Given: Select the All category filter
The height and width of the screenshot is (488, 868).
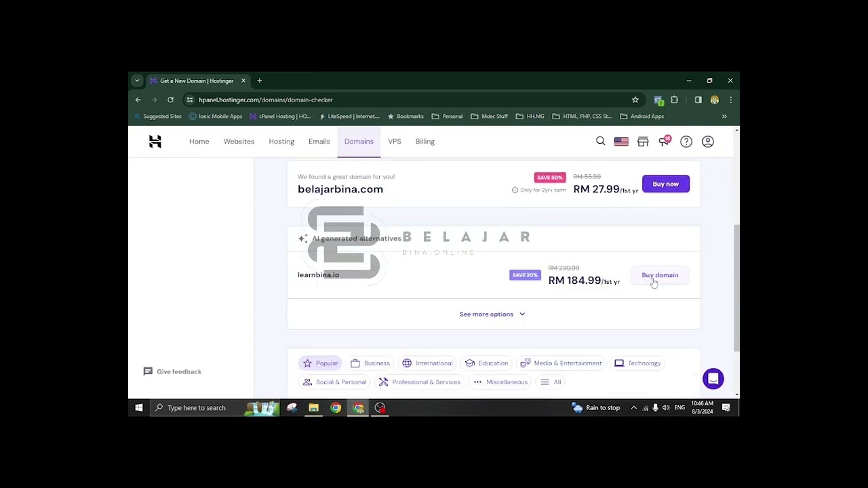Looking at the screenshot, I should coord(551,382).
